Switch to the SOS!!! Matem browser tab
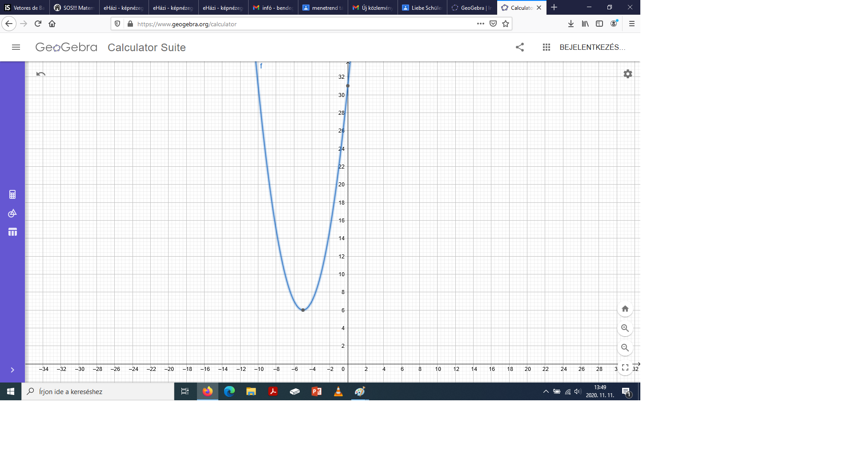Viewport: 868px width, 451px height. 74,8
